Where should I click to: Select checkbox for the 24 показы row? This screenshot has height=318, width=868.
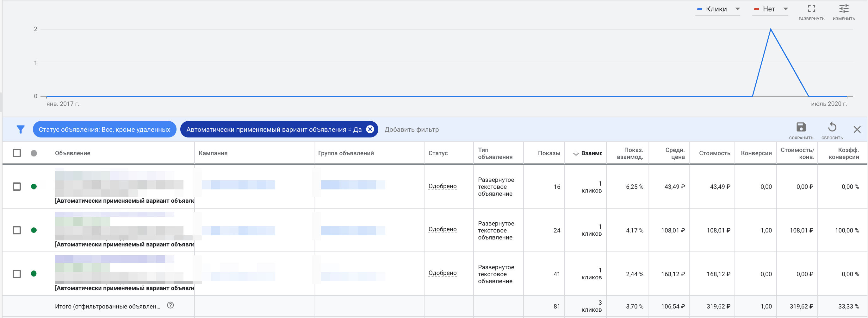coord(16,230)
